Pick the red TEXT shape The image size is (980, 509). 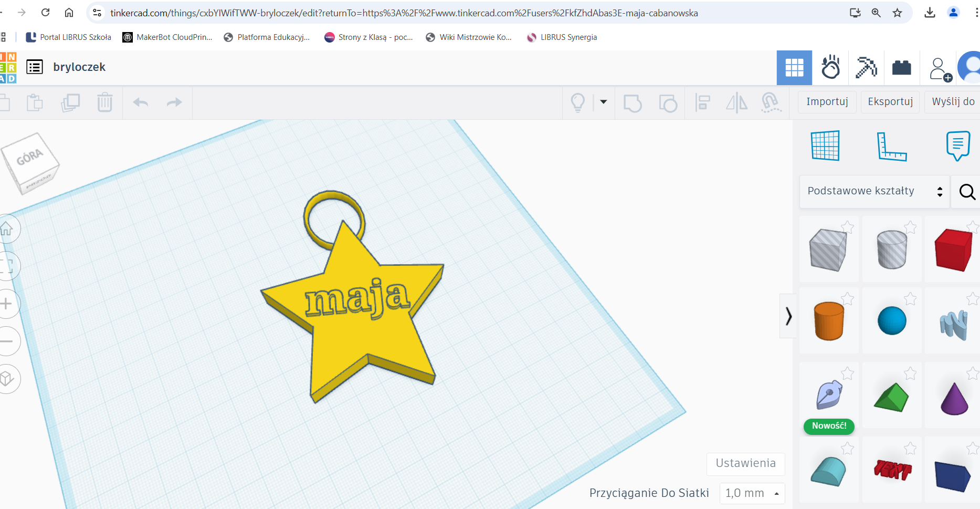pyautogui.click(x=892, y=470)
